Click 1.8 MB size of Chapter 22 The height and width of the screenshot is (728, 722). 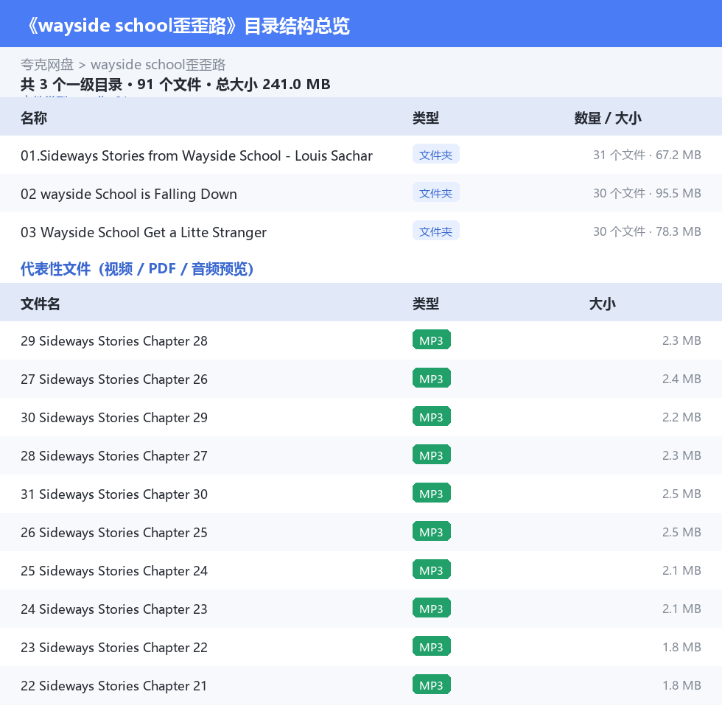pos(681,647)
